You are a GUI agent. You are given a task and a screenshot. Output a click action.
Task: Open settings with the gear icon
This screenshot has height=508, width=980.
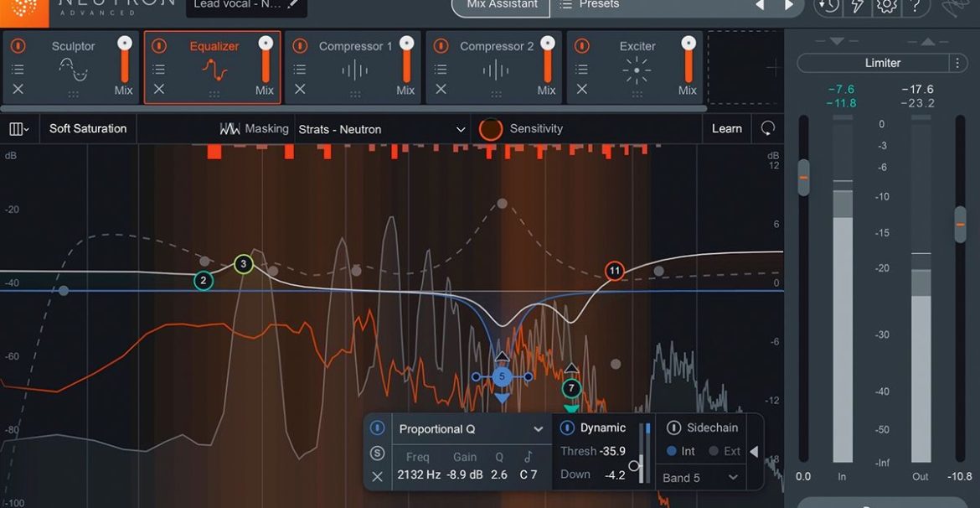[x=885, y=6]
